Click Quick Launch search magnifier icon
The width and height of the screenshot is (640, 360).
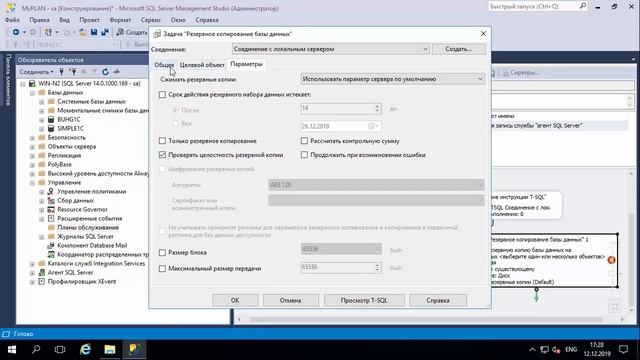(583, 6)
